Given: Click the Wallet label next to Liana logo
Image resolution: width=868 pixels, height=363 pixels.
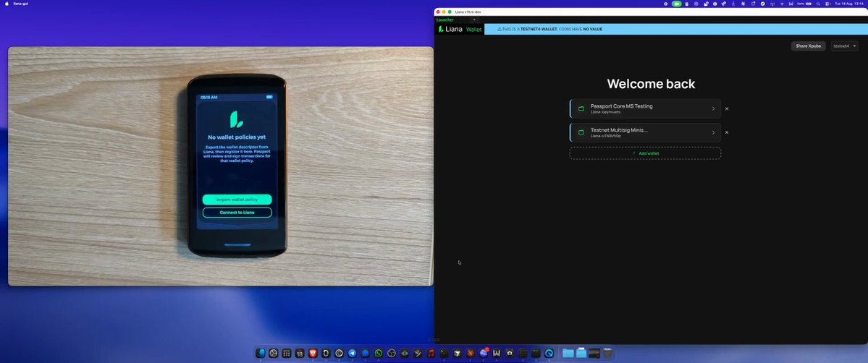Looking at the screenshot, I should [474, 30].
